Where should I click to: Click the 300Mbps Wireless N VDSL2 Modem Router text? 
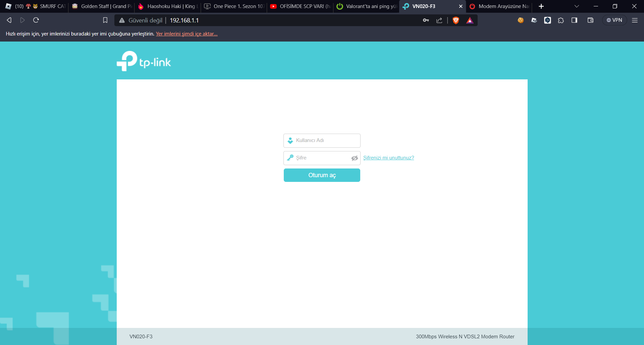click(x=465, y=337)
